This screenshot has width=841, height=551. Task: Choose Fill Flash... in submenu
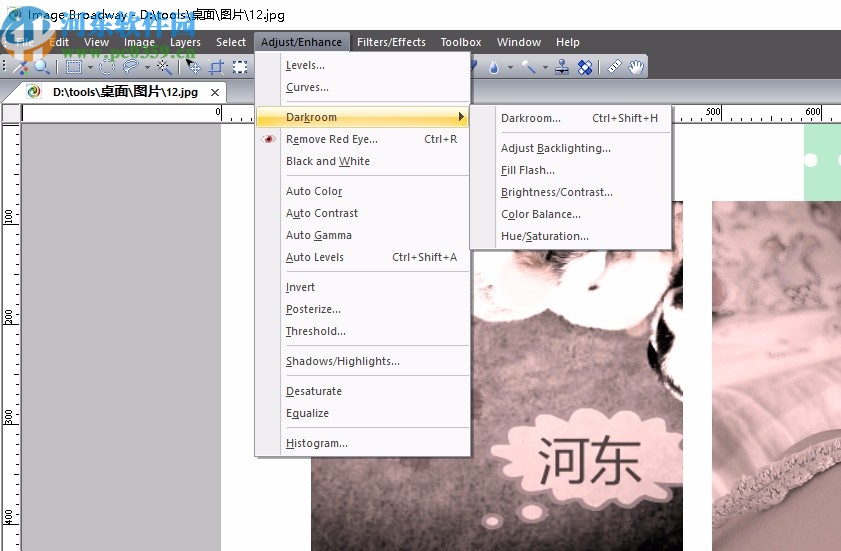(571, 170)
